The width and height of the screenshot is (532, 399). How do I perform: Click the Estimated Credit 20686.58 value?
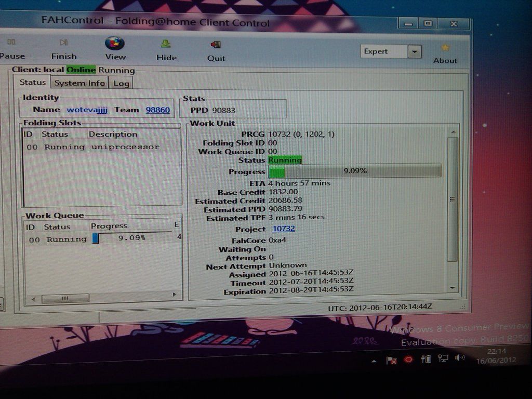[x=285, y=201]
